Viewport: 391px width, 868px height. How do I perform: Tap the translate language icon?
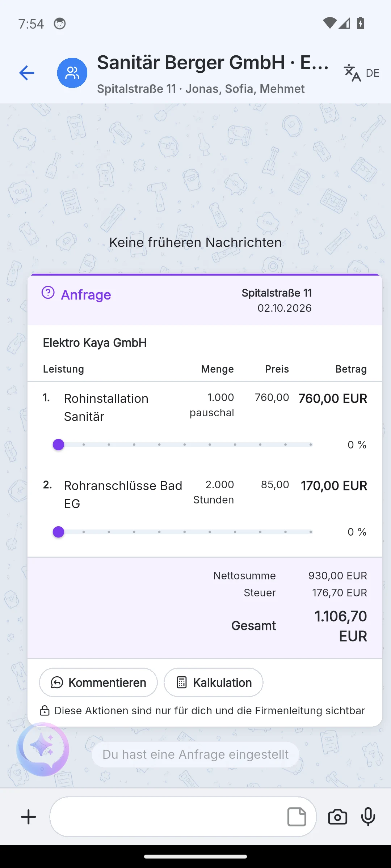click(x=352, y=73)
